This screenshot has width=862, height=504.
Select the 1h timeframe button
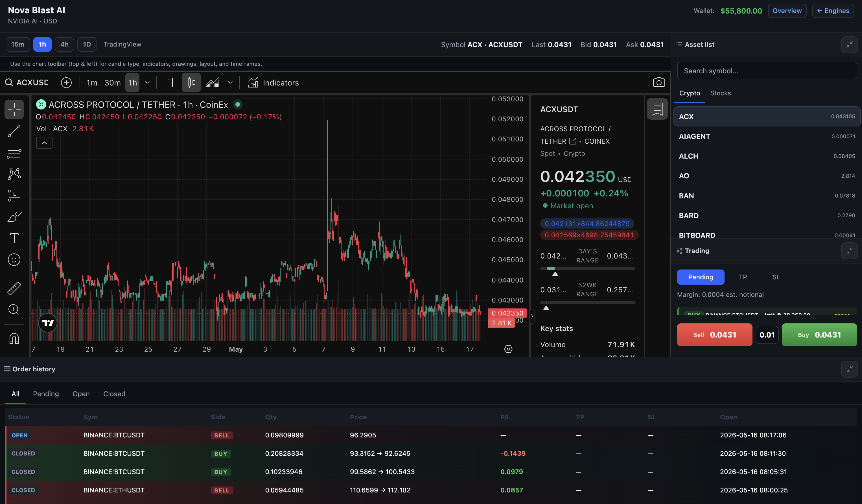click(x=42, y=45)
